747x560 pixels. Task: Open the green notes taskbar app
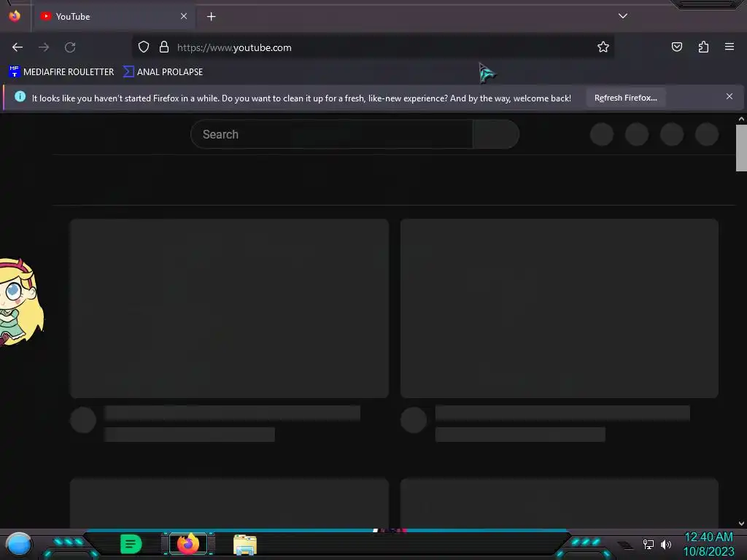click(131, 544)
